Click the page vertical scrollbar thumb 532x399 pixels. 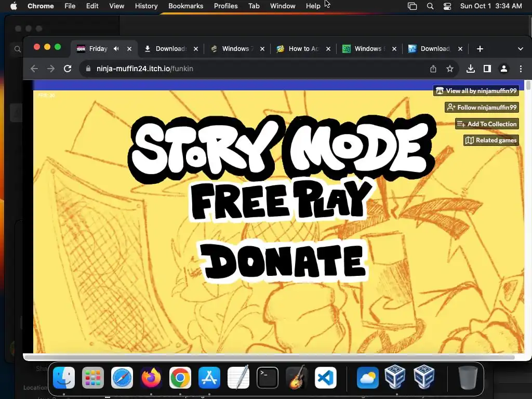point(528,85)
